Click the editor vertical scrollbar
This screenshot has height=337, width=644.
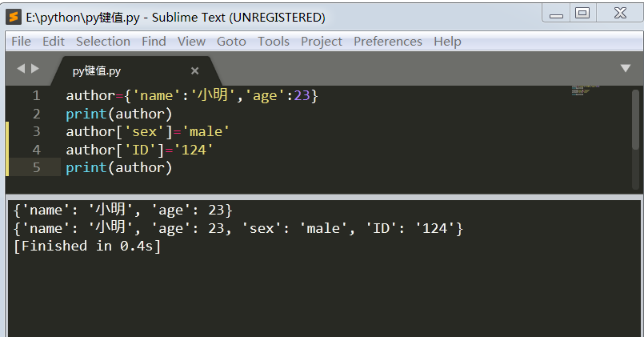(x=636, y=119)
